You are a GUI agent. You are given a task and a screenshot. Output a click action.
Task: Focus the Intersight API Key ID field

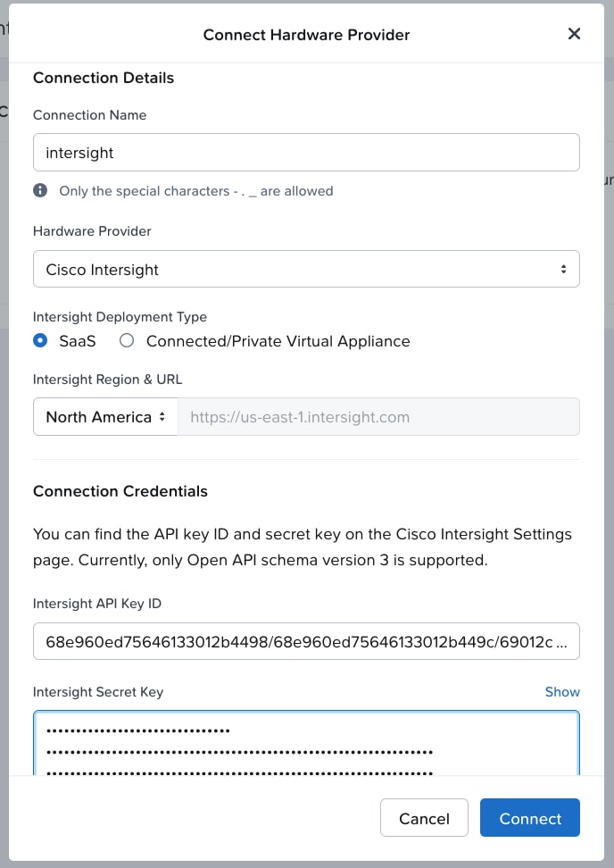[x=306, y=640]
